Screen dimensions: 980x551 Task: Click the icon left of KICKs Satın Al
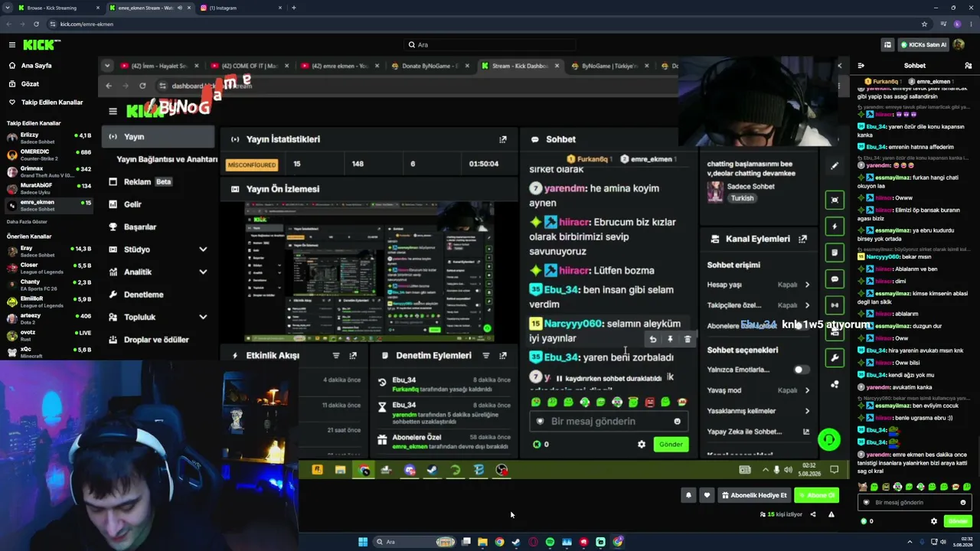click(x=887, y=45)
